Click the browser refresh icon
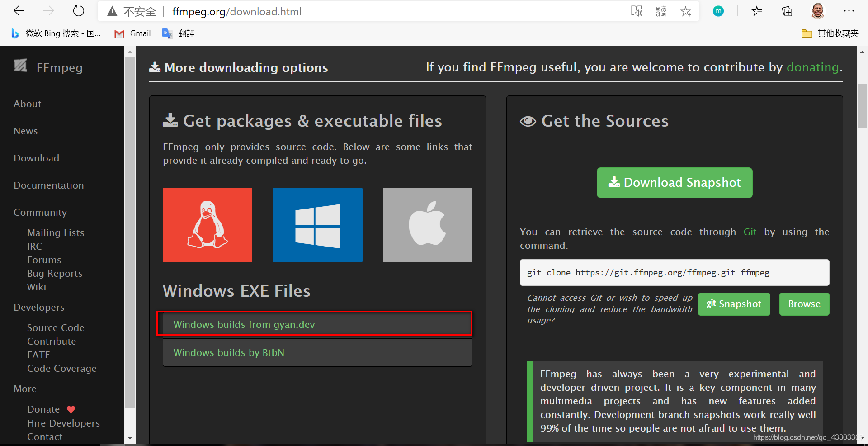The width and height of the screenshot is (868, 446). [x=79, y=11]
